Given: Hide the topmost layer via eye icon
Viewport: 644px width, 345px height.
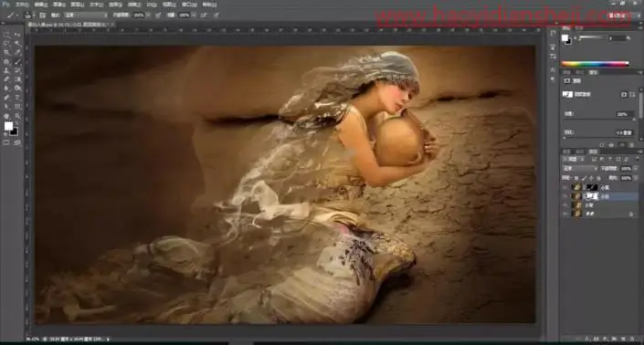Looking at the screenshot, I should pyautogui.click(x=565, y=187).
